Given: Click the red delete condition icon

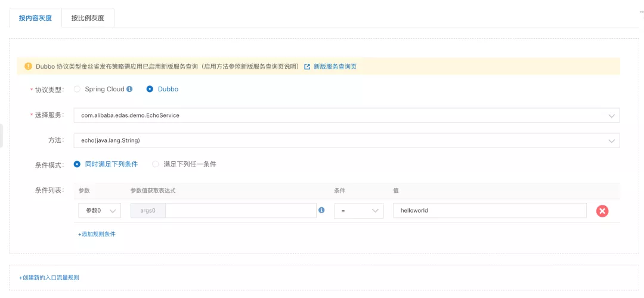Looking at the screenshot, I should [x=602, y=211].
